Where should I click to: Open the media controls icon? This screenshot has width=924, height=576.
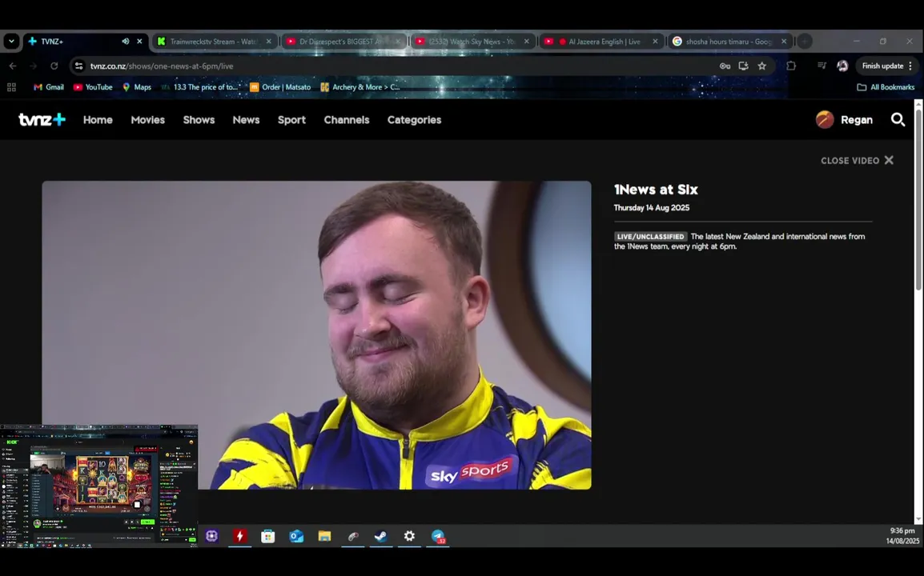click(x=822, y=66)
